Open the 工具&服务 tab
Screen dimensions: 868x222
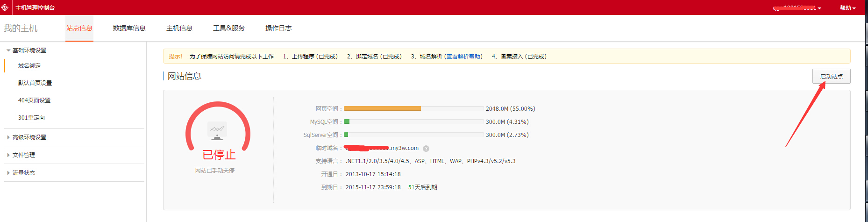pyautogui.click(x=228, y=28)
